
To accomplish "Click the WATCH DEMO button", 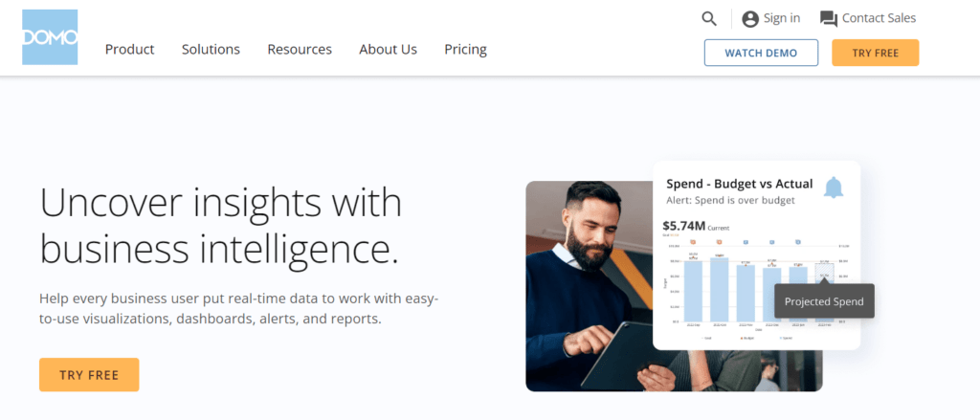I will click(x=761, y=53).
